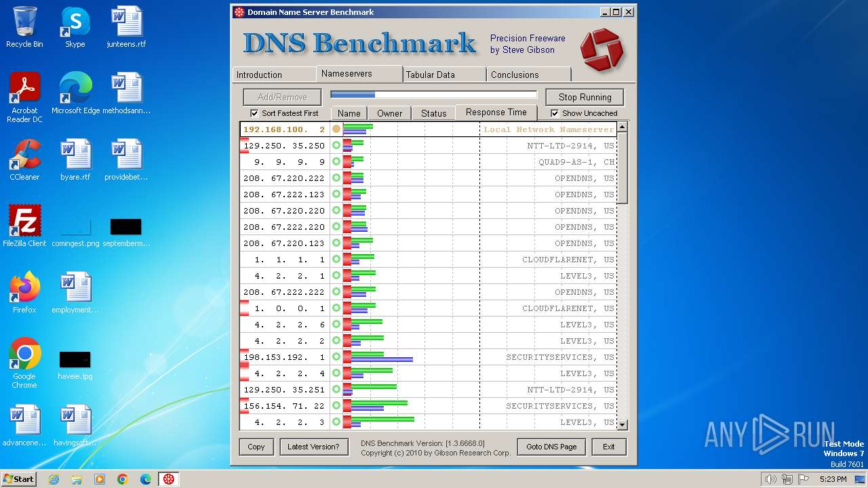The image size is (868, 488).
Task: Select the 4.2.2.1 LEVEL3 row
Action: click(x=428, y=276)
